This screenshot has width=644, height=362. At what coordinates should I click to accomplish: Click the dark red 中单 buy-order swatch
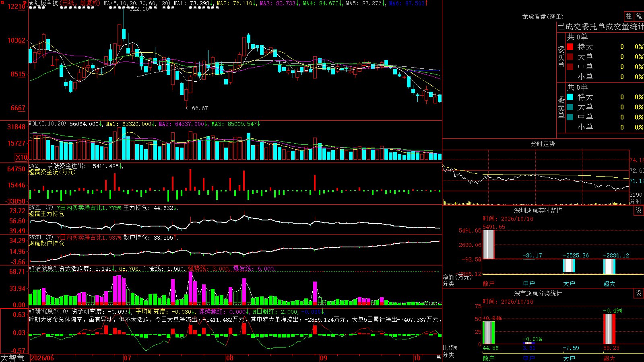pos(570,67)
